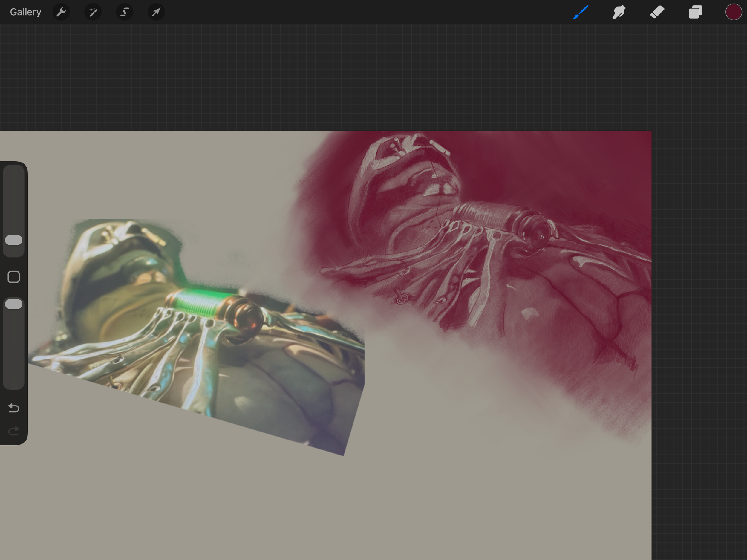Redo the last undone action
Screen dimensions: 747x560
14,431
